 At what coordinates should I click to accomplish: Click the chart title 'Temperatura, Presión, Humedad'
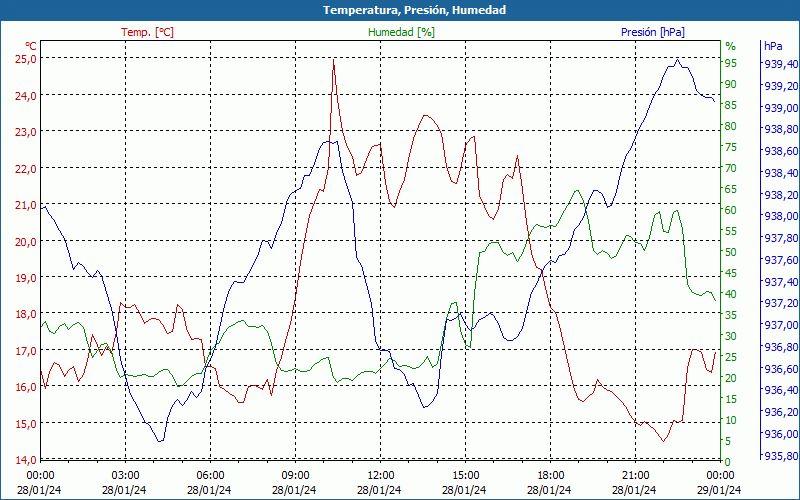pos(414,10)
